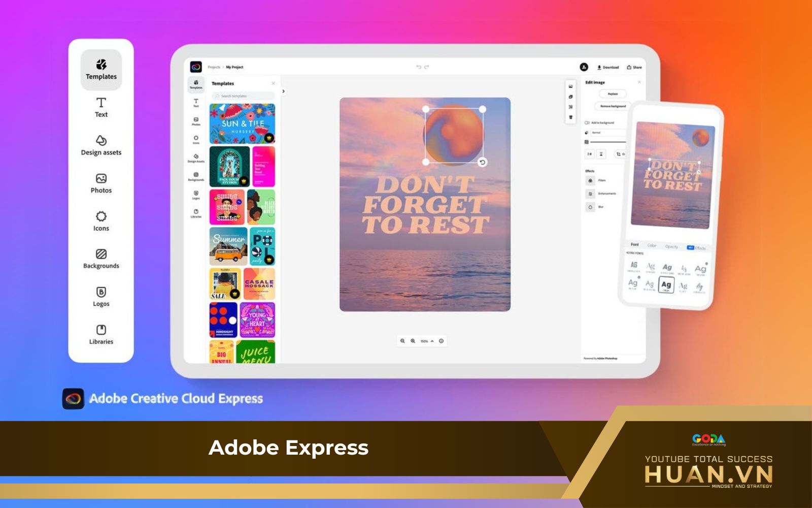Click the Creative Cloud Express logo in tablet app
812x508 pixels.
click(x=196, y=67)
